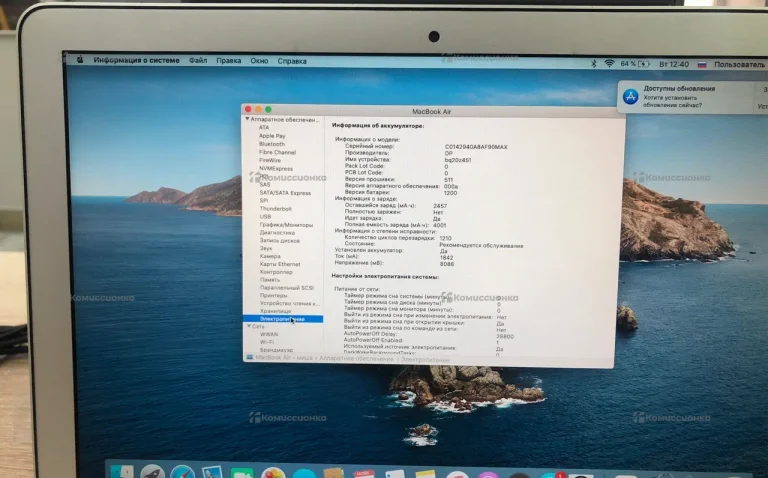Click Электропитание in the path bar

point(425,359)
